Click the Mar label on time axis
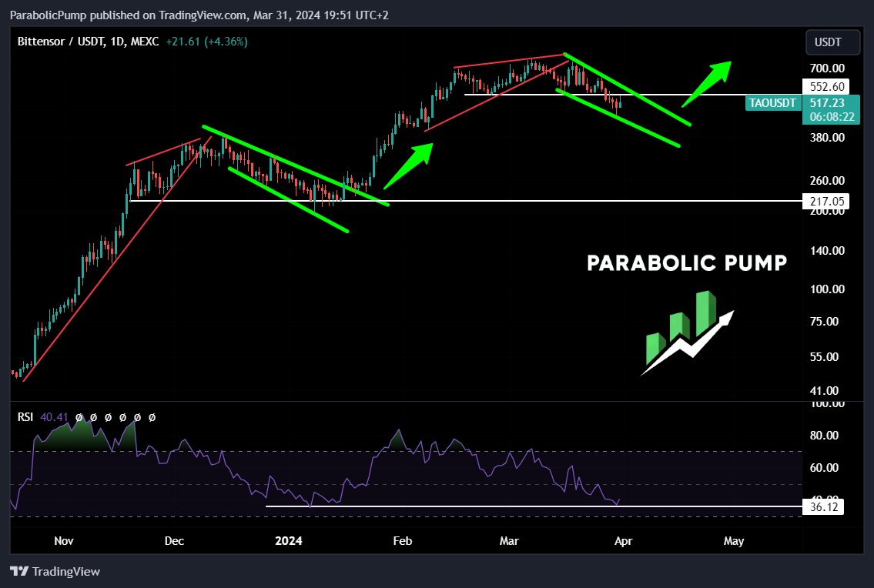Screen dimensions: 874x588 click(x=509, y=540)
